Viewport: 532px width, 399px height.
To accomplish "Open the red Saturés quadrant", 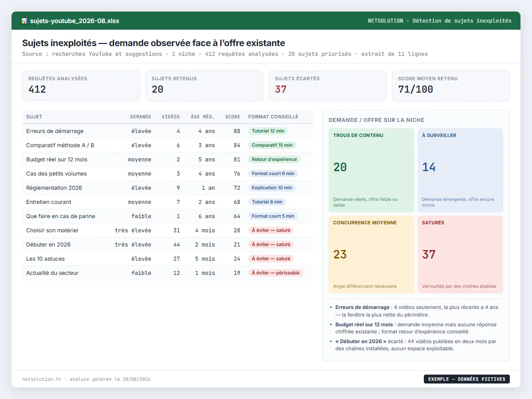I will (460, 254).
